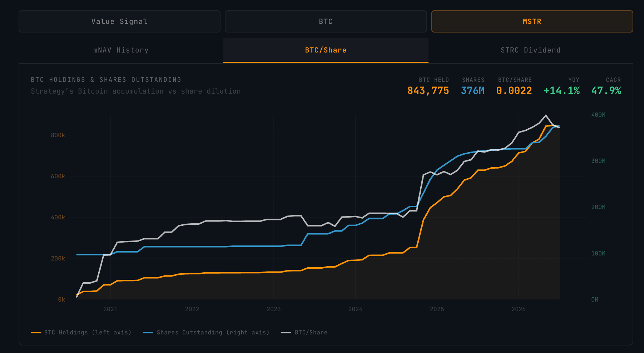Screen dimensions: 644x353
Task: Click the CAGR stat label
Action: tap(614, 80)
